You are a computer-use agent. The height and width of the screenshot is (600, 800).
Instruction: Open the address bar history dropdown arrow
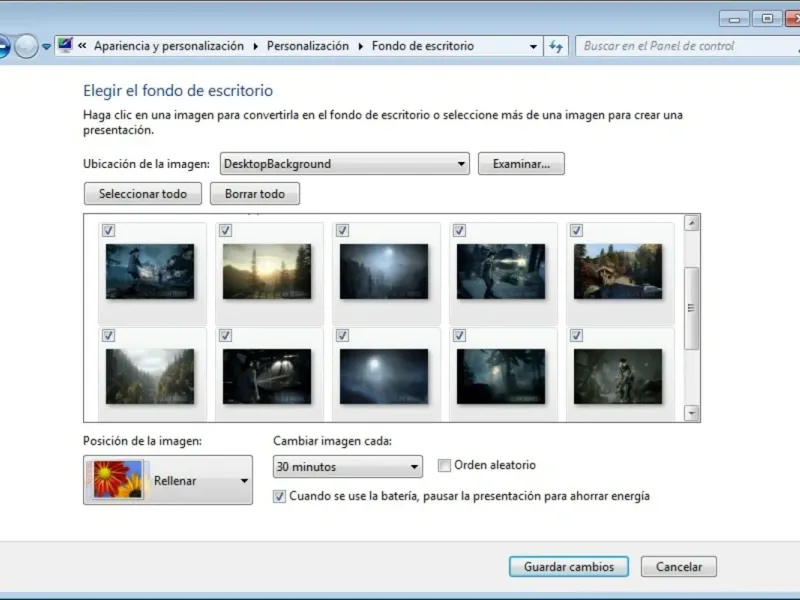pyautogui.click(x=533, y=46)
